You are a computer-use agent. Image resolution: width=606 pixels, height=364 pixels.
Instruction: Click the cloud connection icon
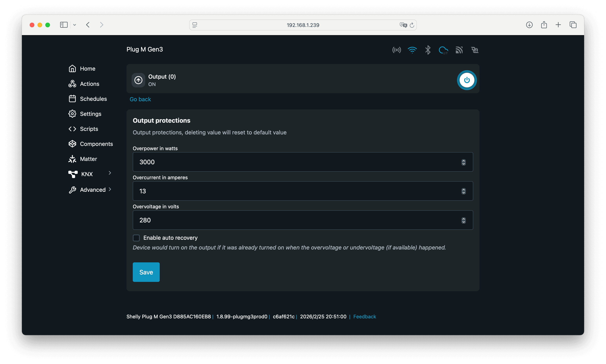click(x=443, y=50)
